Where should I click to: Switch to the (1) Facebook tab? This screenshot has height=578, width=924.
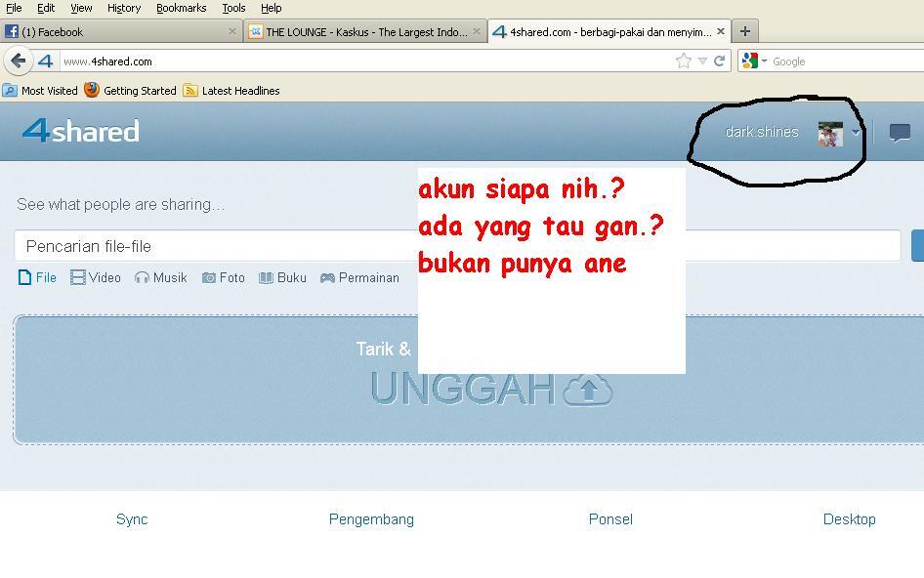click(121, 32)
